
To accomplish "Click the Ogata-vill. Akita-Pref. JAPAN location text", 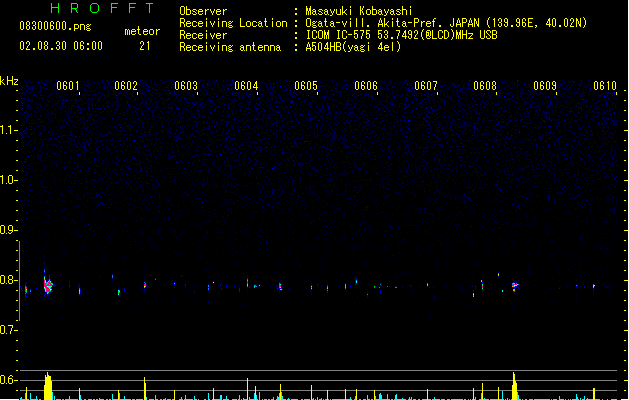I will pyautogui.click(x=446, y=23).
